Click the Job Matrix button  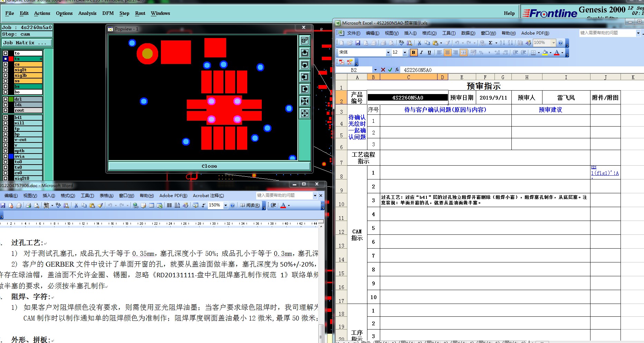pyautogui.click(x=27, y=43)
